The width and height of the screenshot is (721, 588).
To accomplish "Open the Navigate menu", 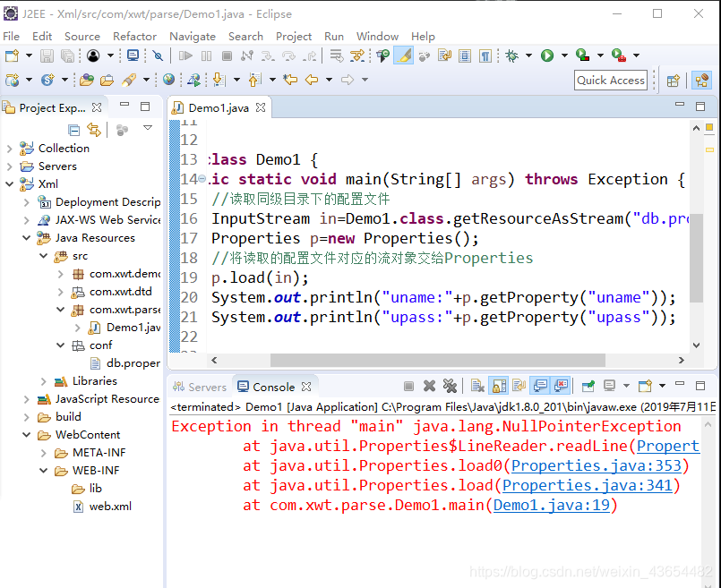I will click(193, 37).
